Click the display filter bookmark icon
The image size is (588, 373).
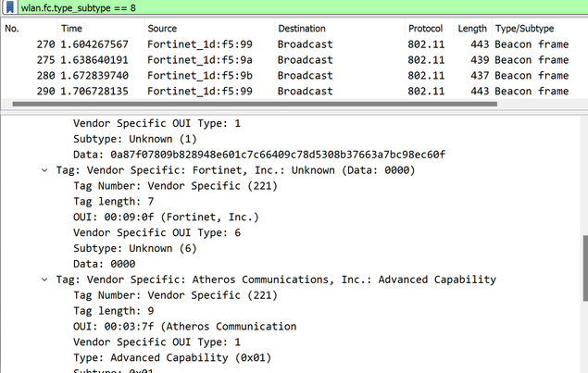tap(9, 7)
